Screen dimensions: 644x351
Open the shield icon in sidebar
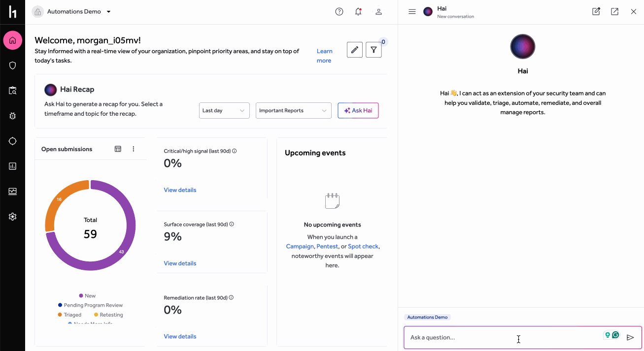pyautogui.click(x=13, y=65)
